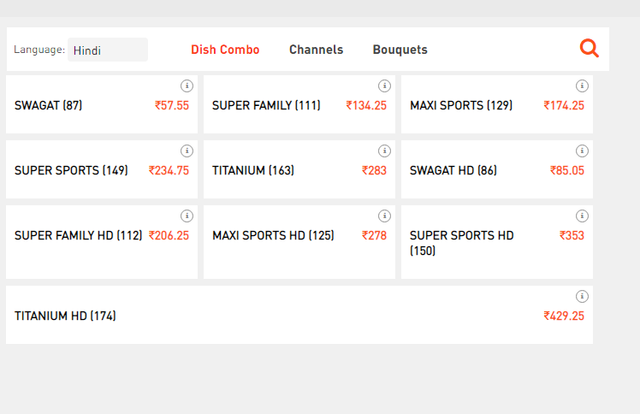Show info for SWAGAT HD (86) pack
The width and height of the screenshot is (640, 414).
coord(582,151)
